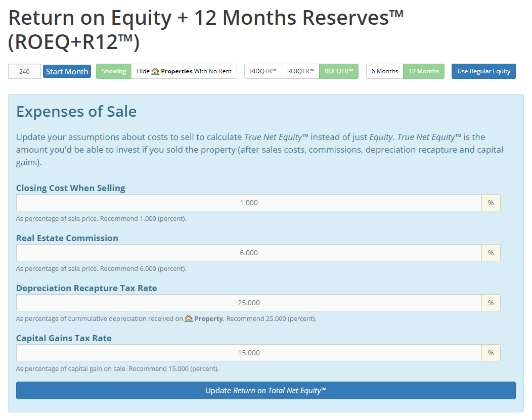Click the % icon beside Closing Cost field

(490, 202)
